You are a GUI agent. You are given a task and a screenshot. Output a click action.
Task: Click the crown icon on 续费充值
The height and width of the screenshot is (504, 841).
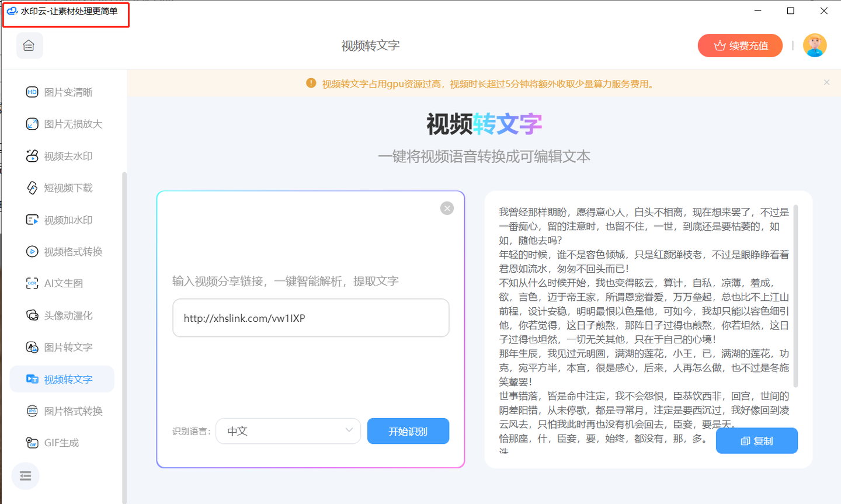720,46
